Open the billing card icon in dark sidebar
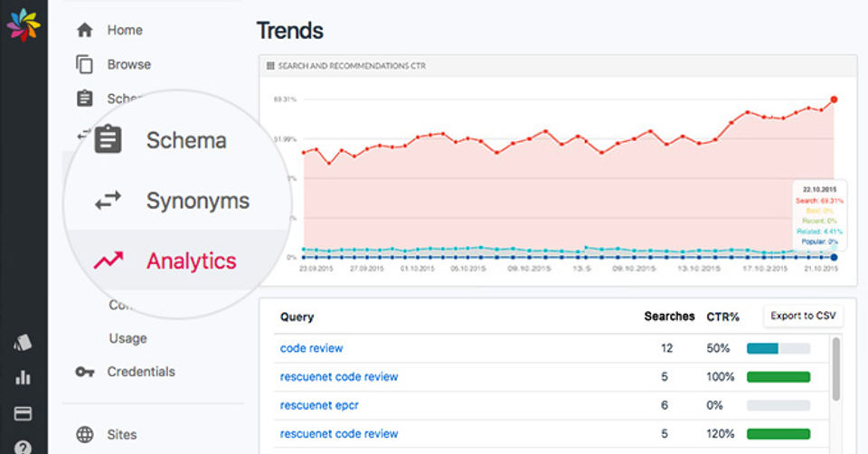Viewport: 868px width, 454px height. [x=24, y=413]
